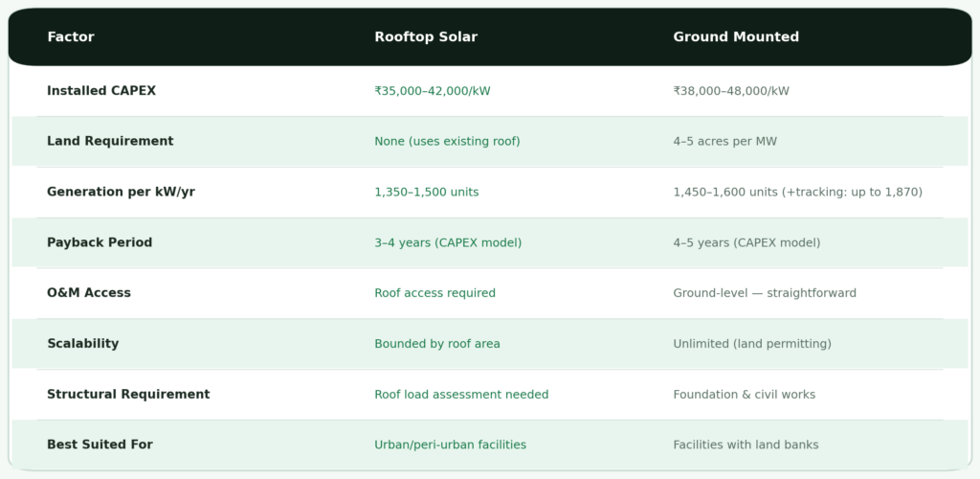Image resolution: width=980 pixels, height=479 pixels.
Task: Click 'Roof load assessment needed' cell
Action: coord(461,395)
